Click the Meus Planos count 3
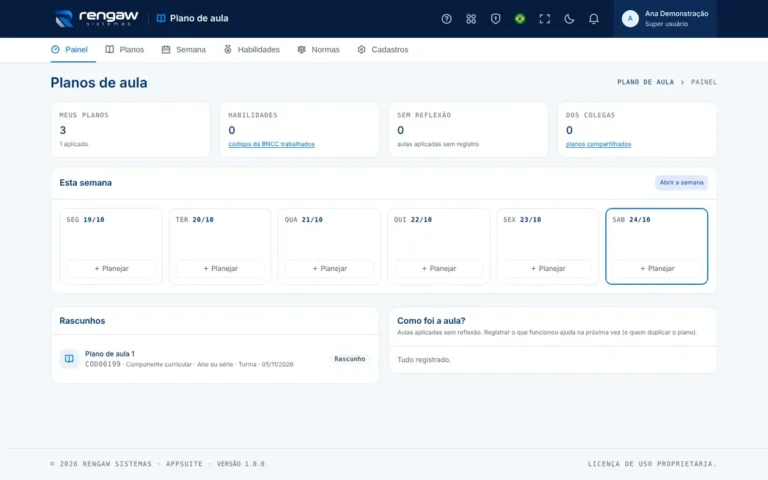 (x=63, y=130)
